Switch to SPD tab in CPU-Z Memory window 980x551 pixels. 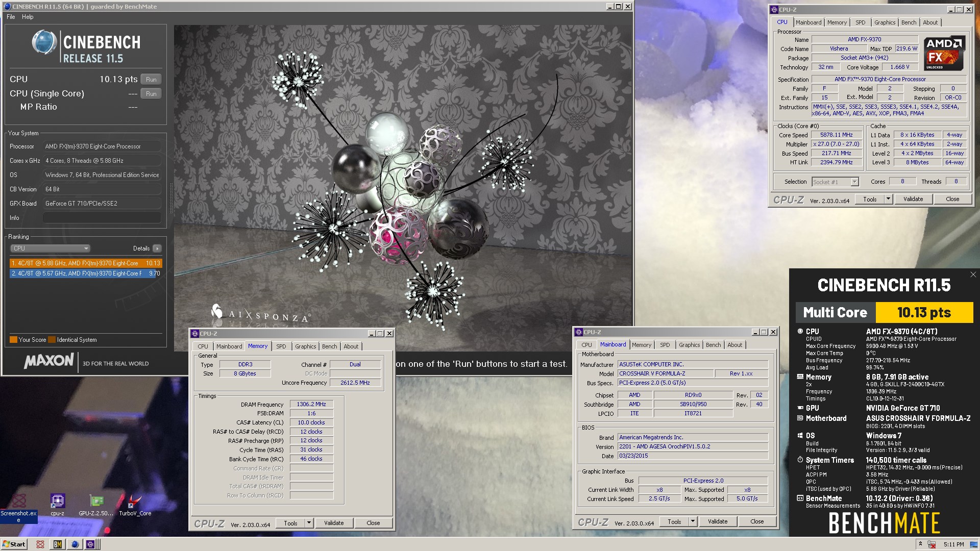(x=281, y=346)
